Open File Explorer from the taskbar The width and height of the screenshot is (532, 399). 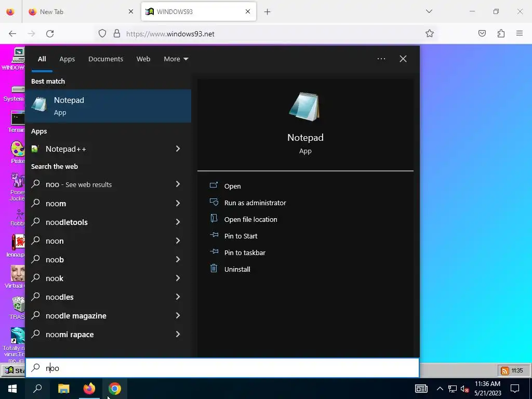pyautogui.click(x=63, y=389)
